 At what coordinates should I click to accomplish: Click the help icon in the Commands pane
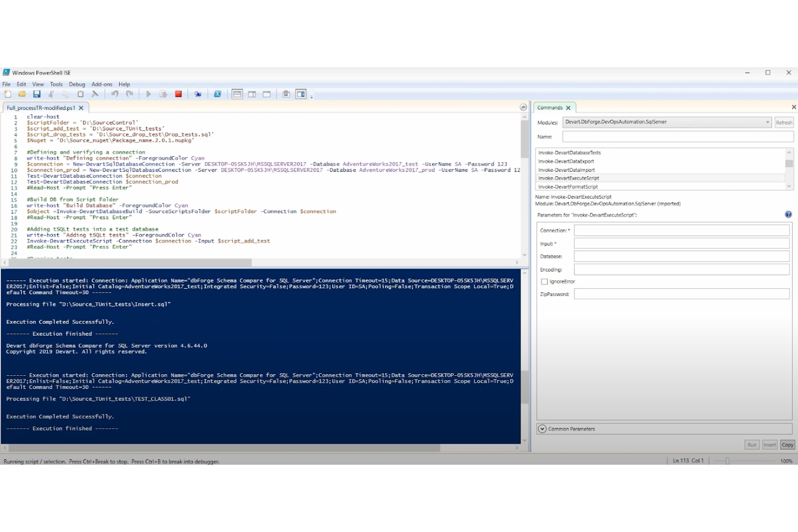tap(788, 214)
